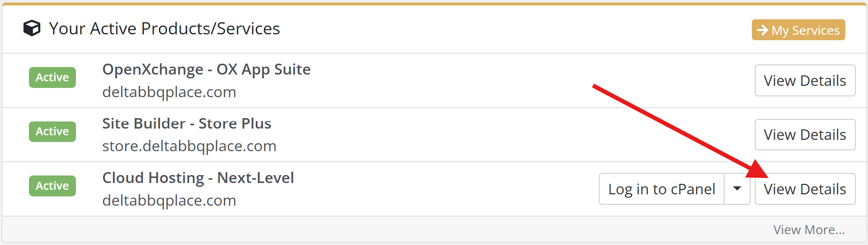Open the Site Builder - Store Plus product
The height and width of the screenshot is (245, 868).
(187, 124)
